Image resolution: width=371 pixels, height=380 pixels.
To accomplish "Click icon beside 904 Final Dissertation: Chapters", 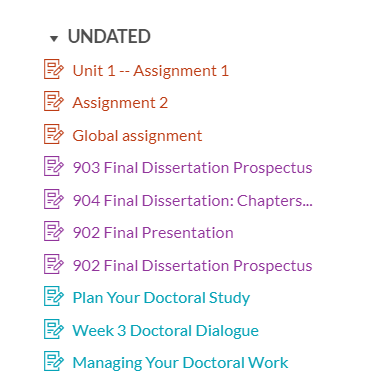I will pyautogui.click(x=54, y=199).
